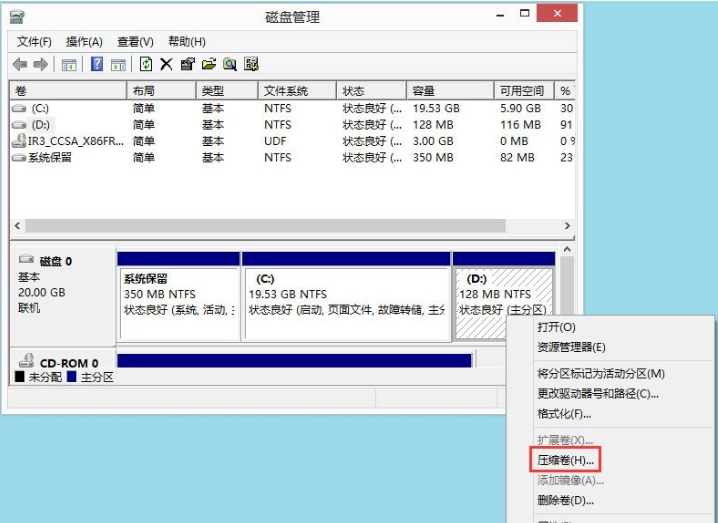The image size is (718, 523).
Task: Click the Forward arrow toolbar icon
Action: 40,64
